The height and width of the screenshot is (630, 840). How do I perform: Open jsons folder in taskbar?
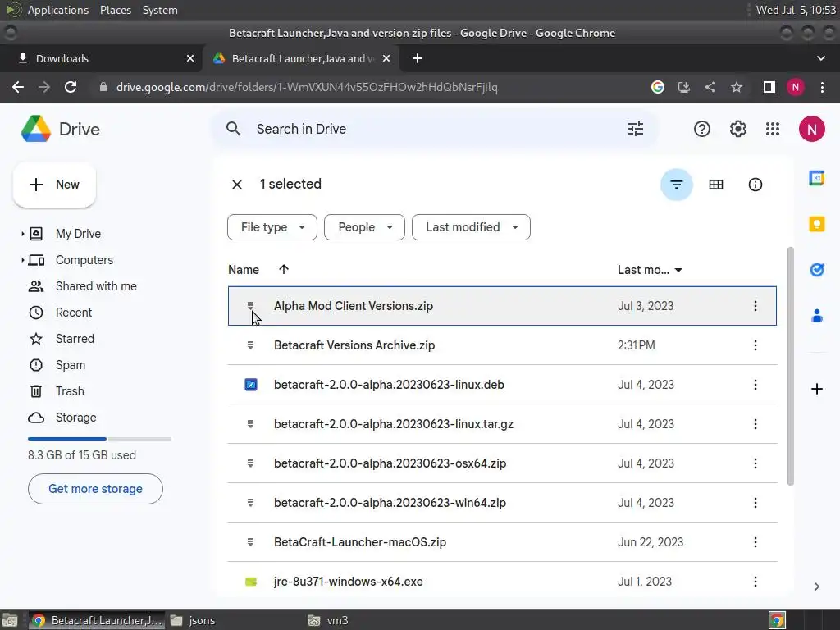tap(193, 620)
